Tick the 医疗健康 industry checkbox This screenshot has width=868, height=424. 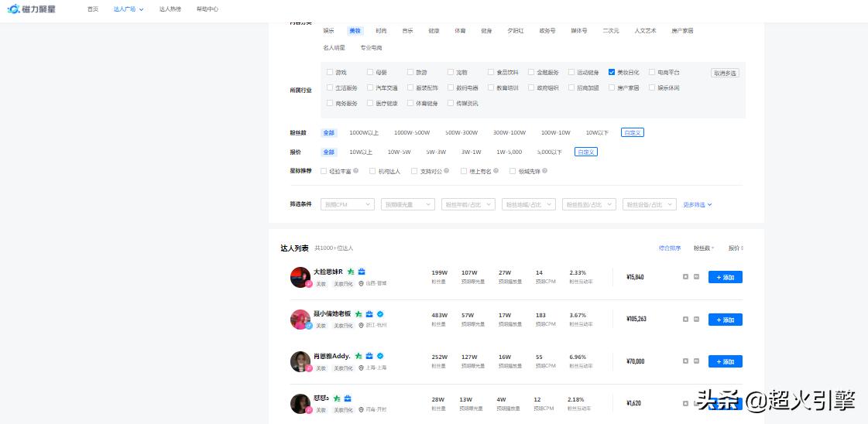(370, 103)
